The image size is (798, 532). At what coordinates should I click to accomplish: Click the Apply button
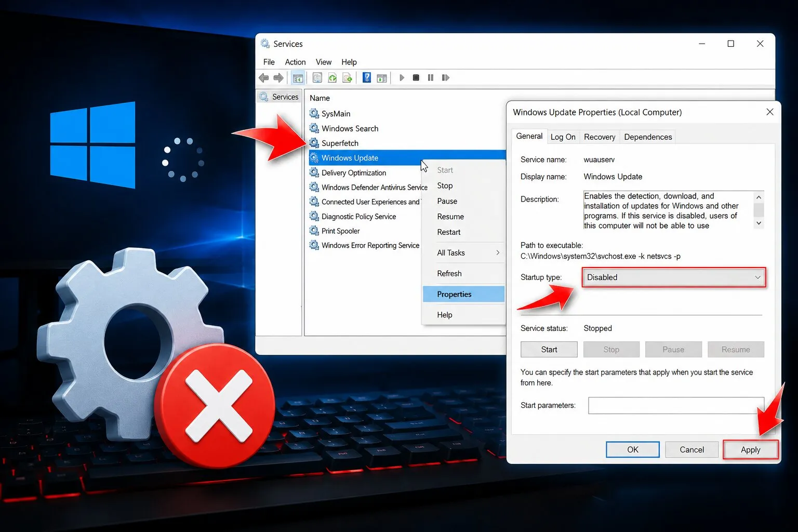coord(750,449)
